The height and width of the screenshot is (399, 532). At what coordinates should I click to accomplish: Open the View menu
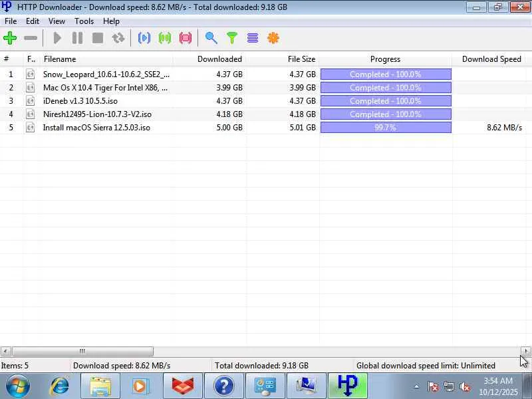(57, 21)
